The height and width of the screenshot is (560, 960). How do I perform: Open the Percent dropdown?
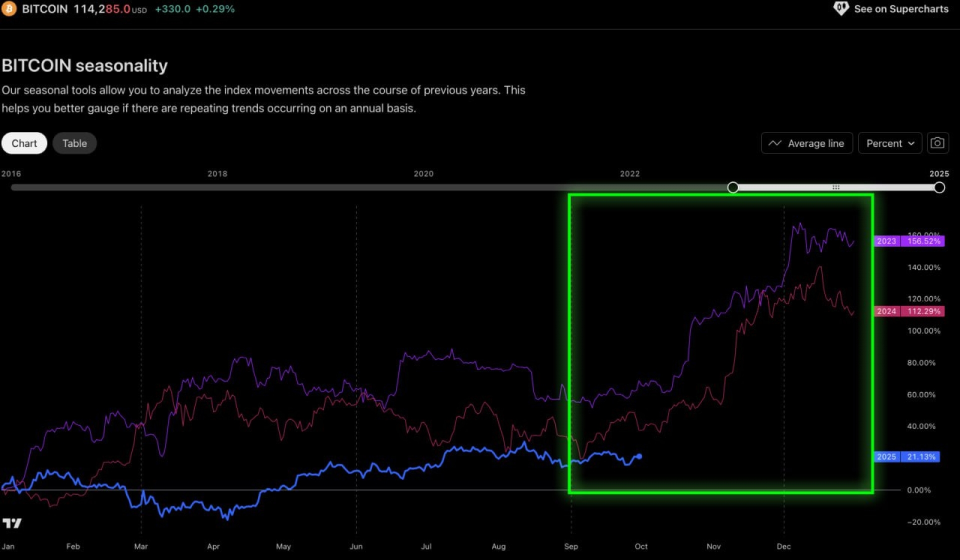(x=889, y=143)
